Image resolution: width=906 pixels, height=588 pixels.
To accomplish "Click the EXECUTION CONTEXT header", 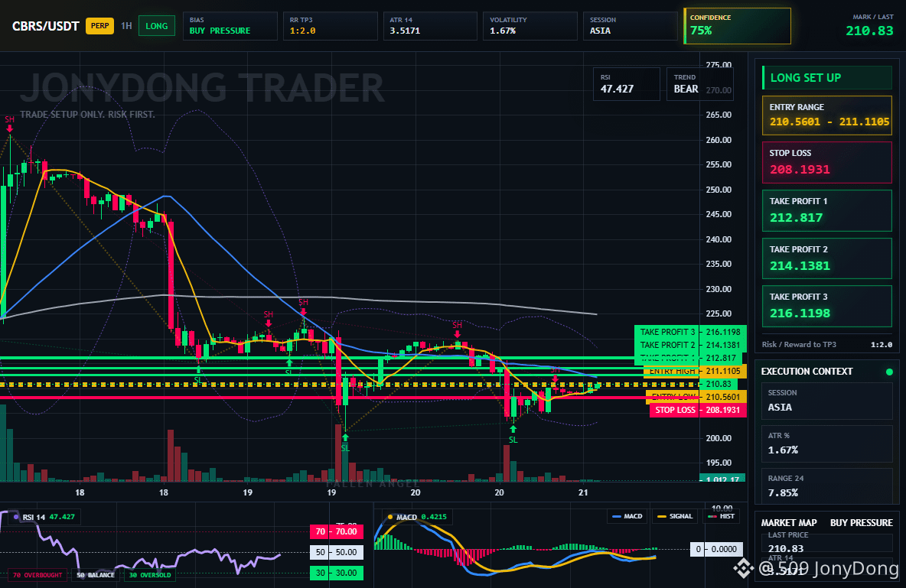I will coord(807,372).
